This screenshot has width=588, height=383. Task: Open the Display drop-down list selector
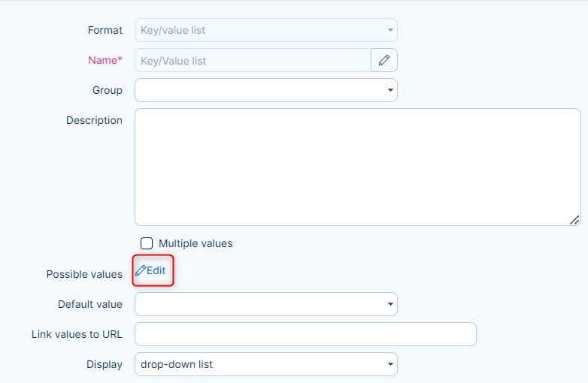(x=265, y=364)
